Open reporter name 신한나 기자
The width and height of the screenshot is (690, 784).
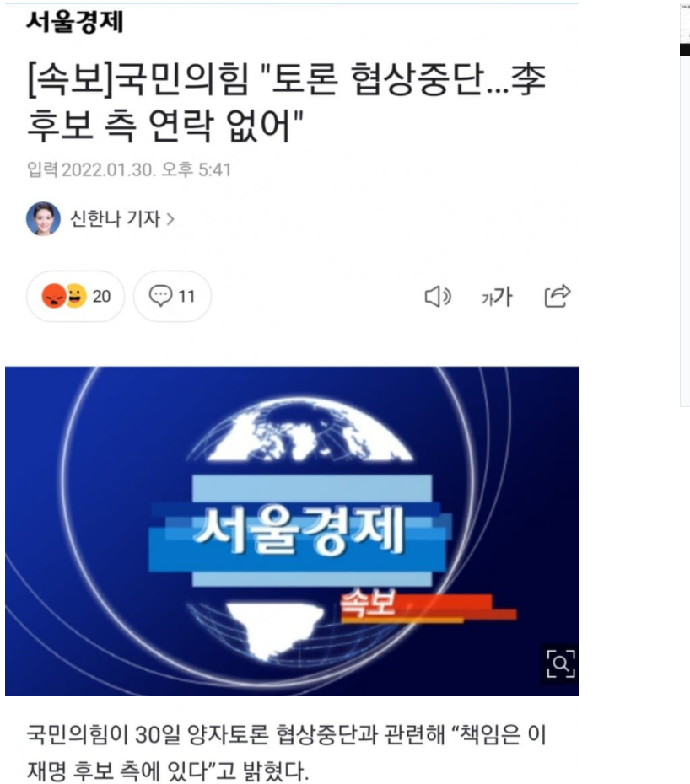[115, 218]
